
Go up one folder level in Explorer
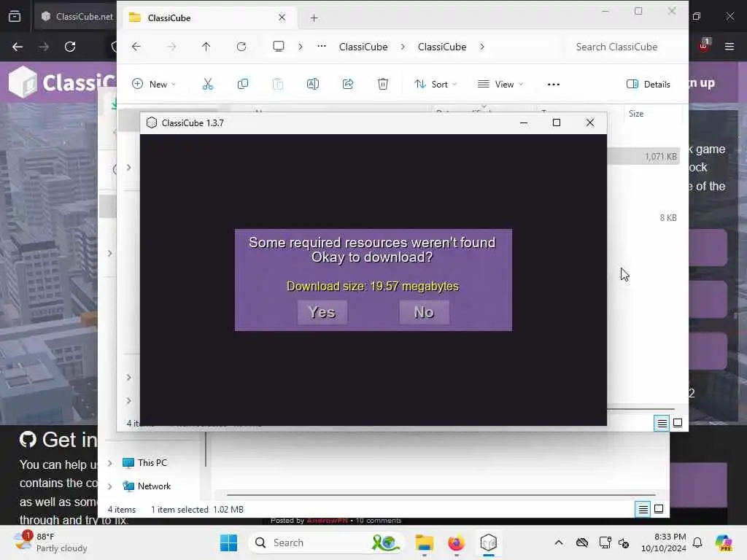206,47
